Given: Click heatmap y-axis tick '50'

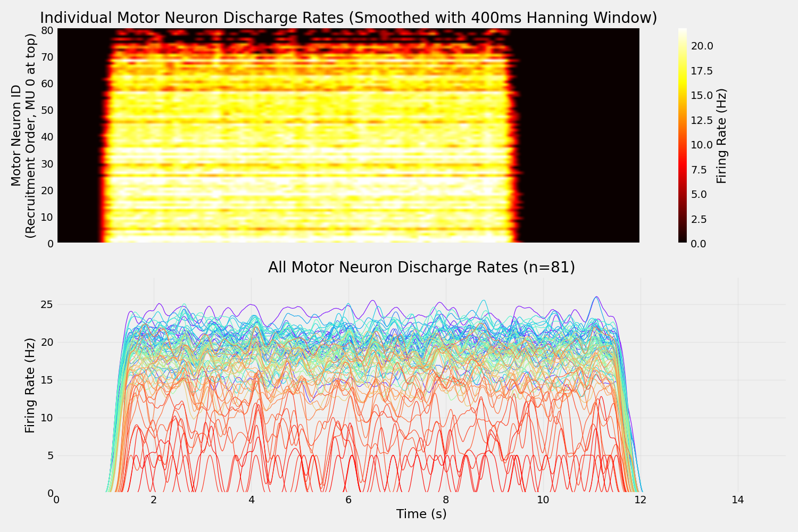Looking at the screenshot, I should tap(47, 110).
